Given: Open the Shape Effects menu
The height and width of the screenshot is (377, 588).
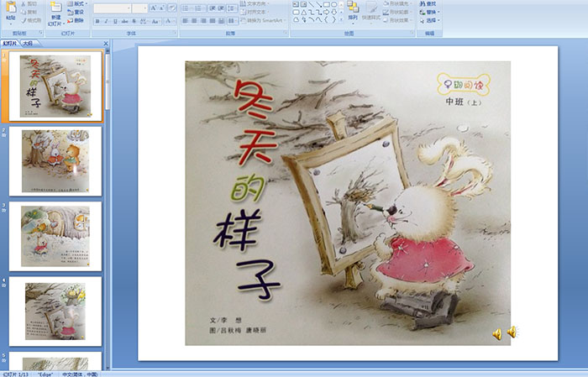Looking at the screenshot, I should 397,20.
